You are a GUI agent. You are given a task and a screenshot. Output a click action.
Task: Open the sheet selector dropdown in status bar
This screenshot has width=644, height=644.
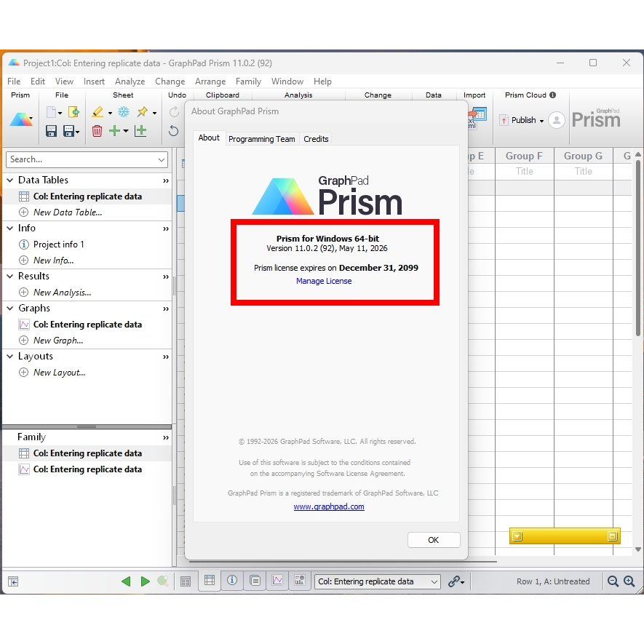434,581
